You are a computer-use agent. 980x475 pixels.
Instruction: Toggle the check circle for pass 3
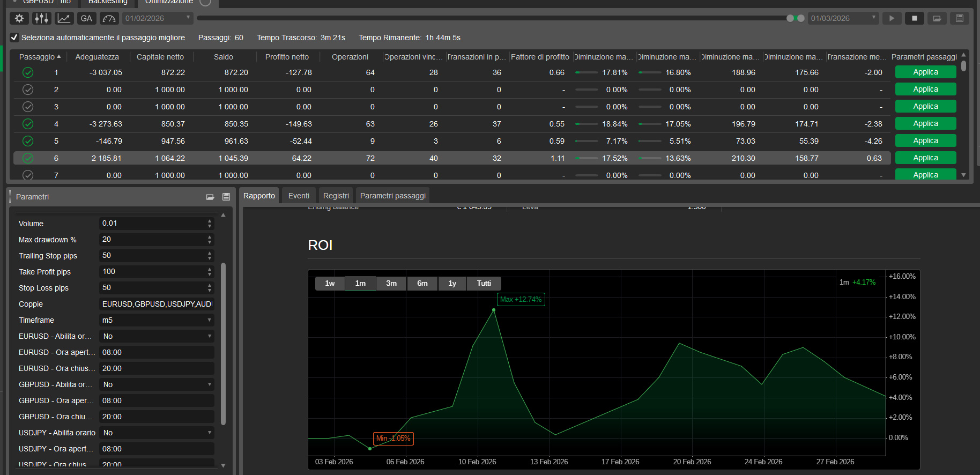28,107
